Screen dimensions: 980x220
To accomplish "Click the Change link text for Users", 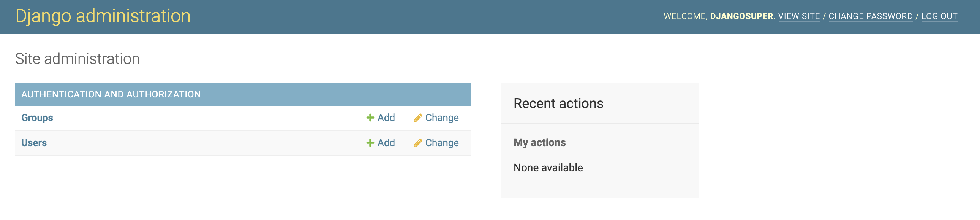I will click(442, 143).
